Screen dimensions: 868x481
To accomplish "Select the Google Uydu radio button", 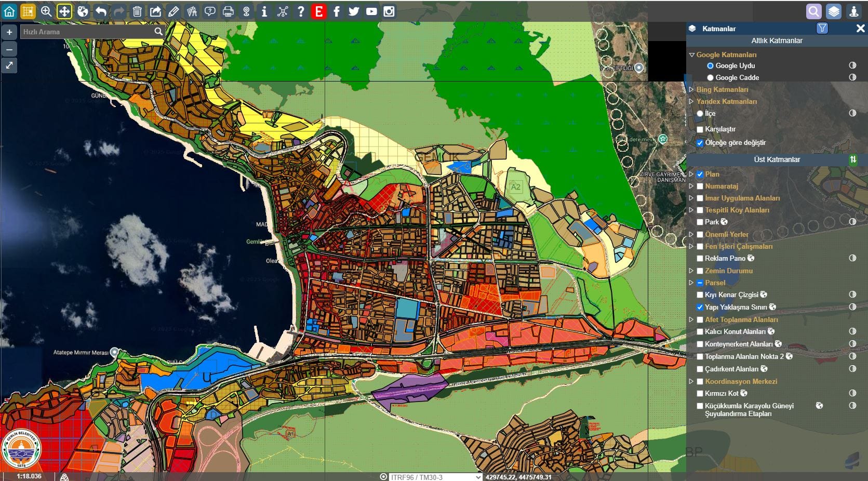I will tap(710, 66).
